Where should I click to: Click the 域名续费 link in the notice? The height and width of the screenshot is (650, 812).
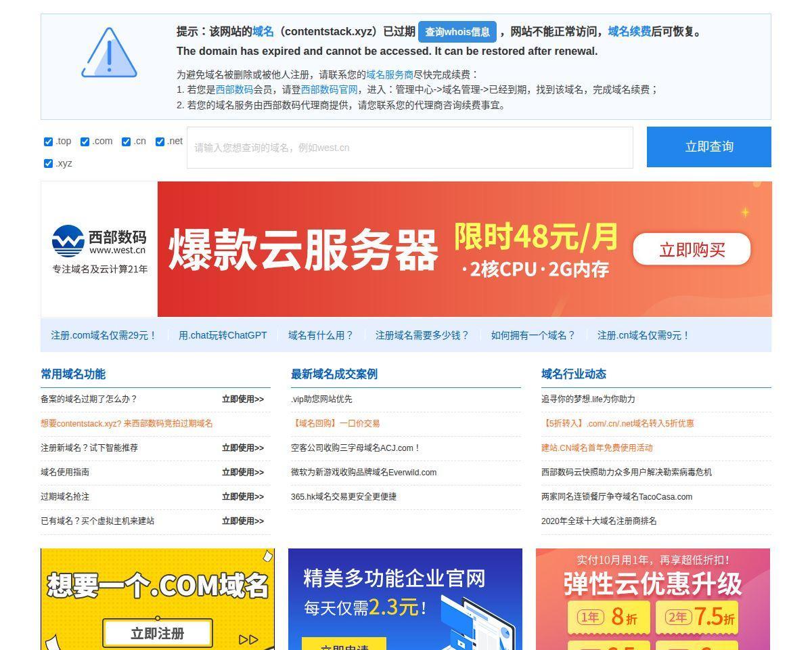pyautogui.click(x=629, y=31)
